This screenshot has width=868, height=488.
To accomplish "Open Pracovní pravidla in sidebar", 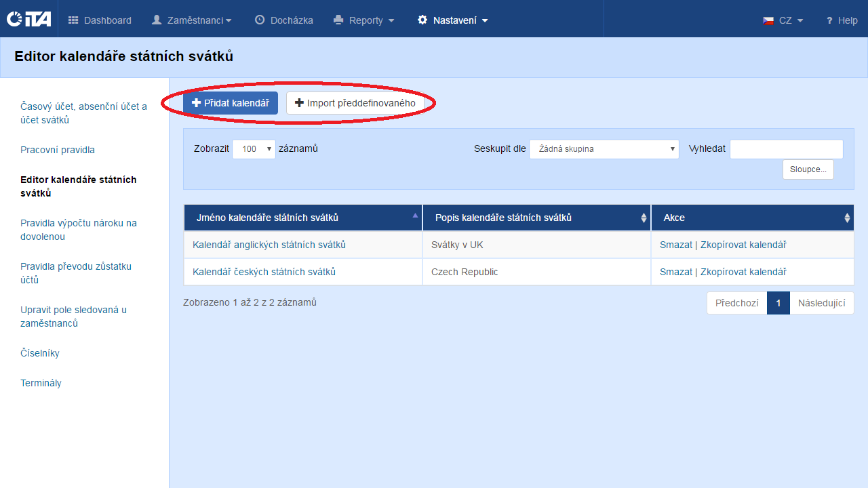I will [58, 150].
